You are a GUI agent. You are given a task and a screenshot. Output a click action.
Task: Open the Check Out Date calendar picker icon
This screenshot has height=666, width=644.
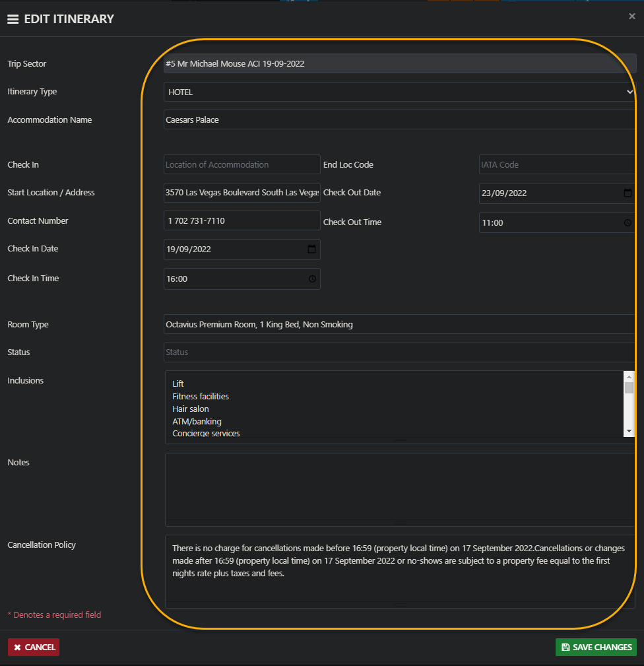click(628, 193)
